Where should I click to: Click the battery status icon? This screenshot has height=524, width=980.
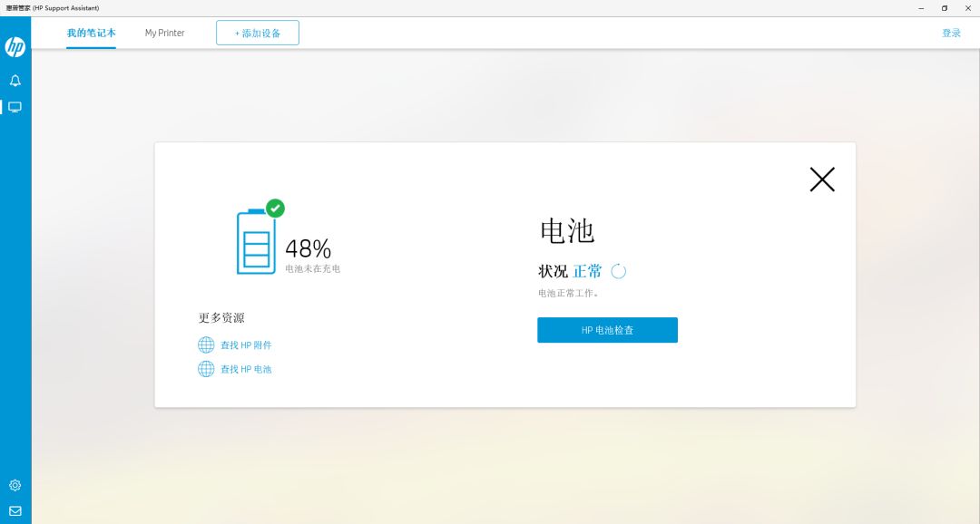tap(256, 242)
